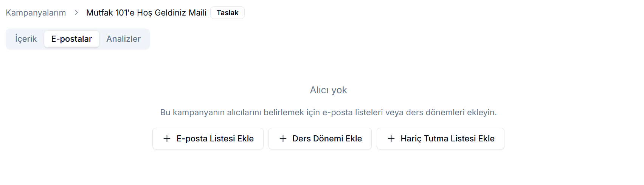This screenshot has width=644, height=185.
Task: Open the İçerik tab
Action: pyautogui.click(x=26, y=39)
